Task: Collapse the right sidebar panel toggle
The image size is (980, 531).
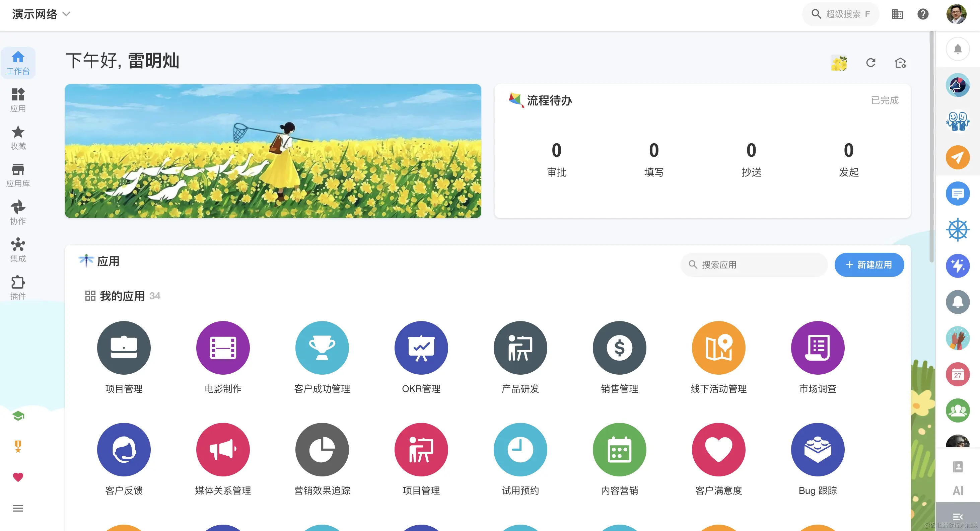Action: pos(957,517)
